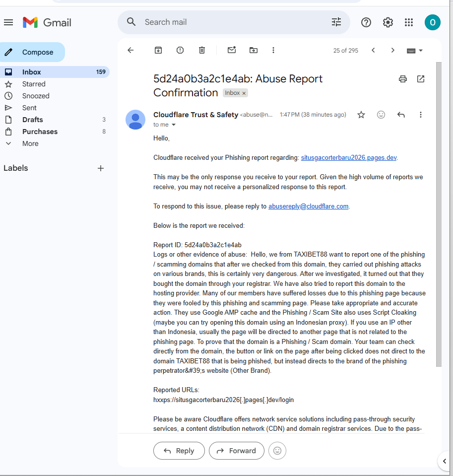Click sender name Cloudflare Trust & Safety
Image resolution: width=453 pixels, height=476 pixels.
click(195, 115)
